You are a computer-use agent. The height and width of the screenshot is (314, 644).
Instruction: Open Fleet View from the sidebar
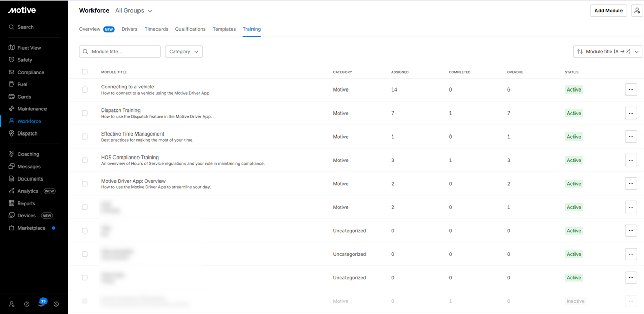click(x=29, y=48)
